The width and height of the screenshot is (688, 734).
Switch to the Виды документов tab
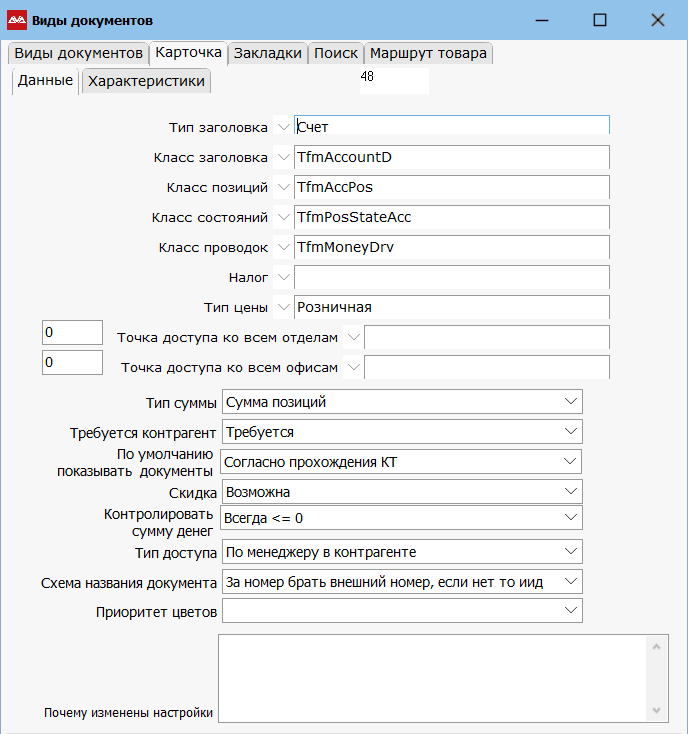78,54
